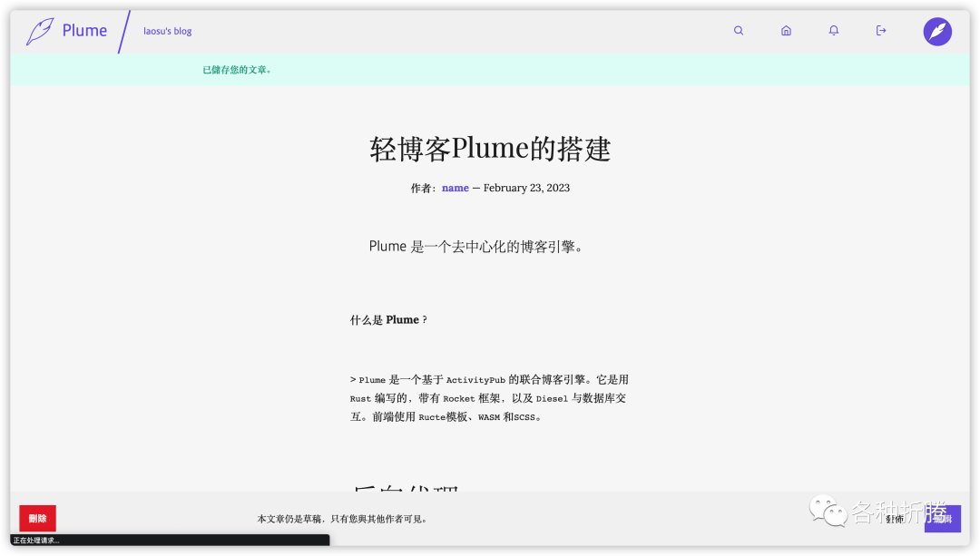Click the publish (发布) button
980x556 pixels.
[x=895, y=519]
